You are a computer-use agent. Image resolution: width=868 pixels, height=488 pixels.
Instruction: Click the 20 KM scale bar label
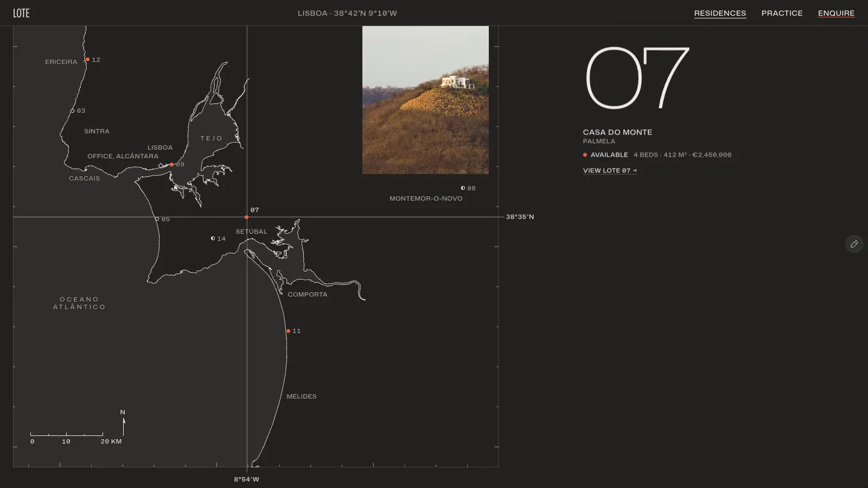pyautogui.click(x=111, y=441)
